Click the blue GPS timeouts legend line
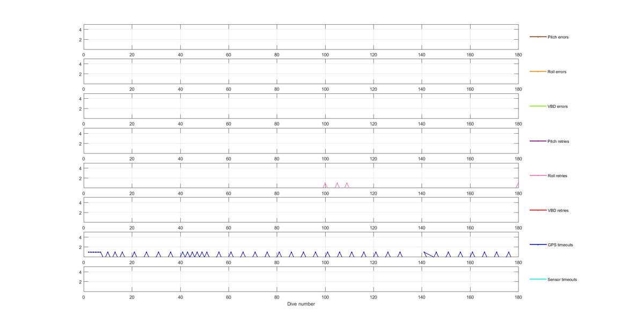Viewport: 644px width, 328px height. [x=538, y=245]
